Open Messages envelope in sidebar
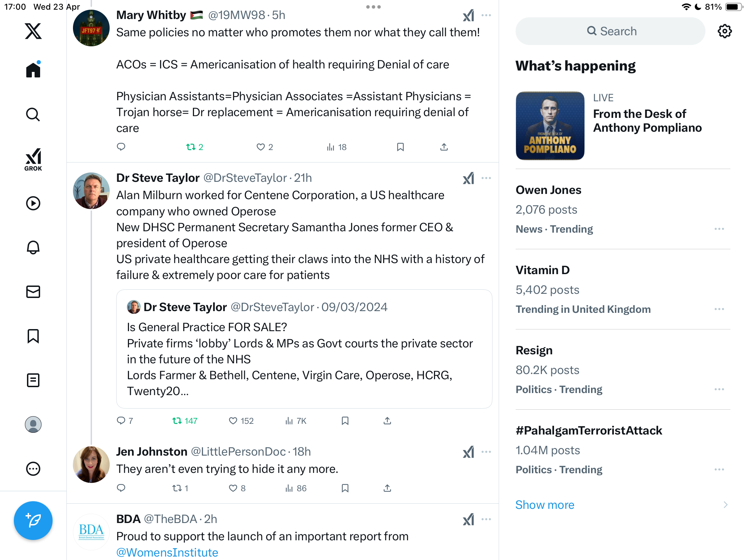 click(33, 292)
